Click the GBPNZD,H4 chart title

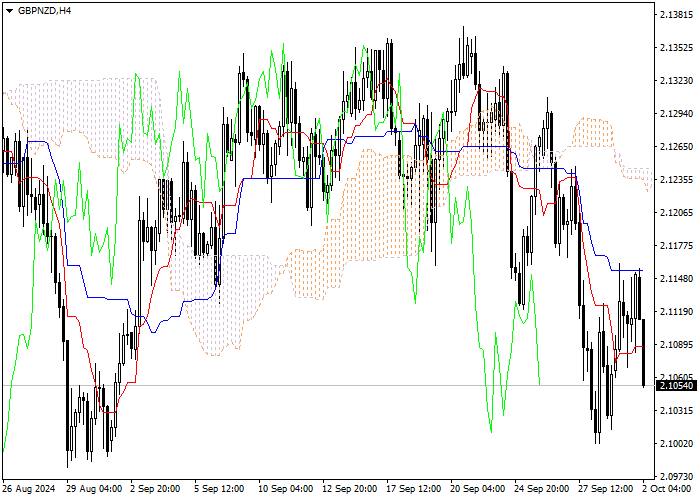click(44, 11)
